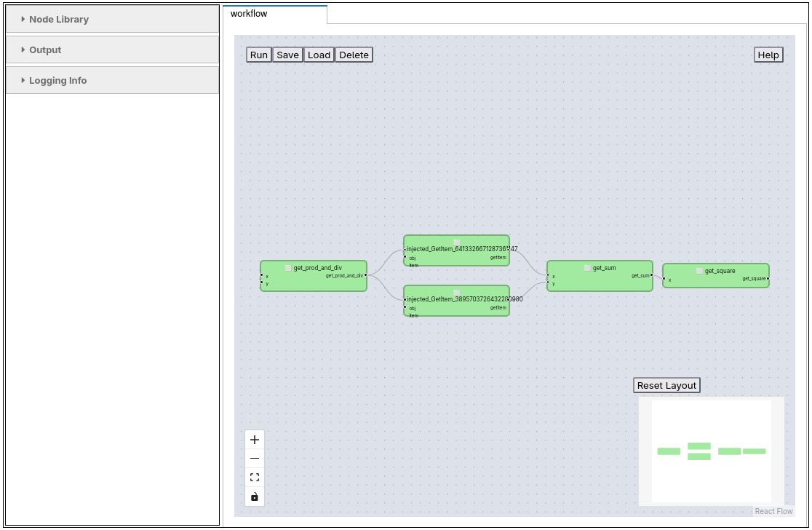Toggle the interactivity lock icon

[x=254, y=497]
